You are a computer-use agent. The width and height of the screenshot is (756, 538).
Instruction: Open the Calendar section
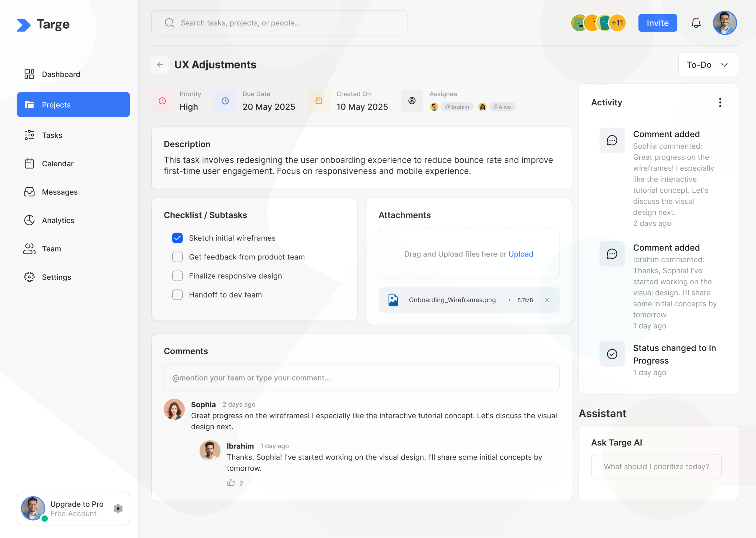[58, 163]
